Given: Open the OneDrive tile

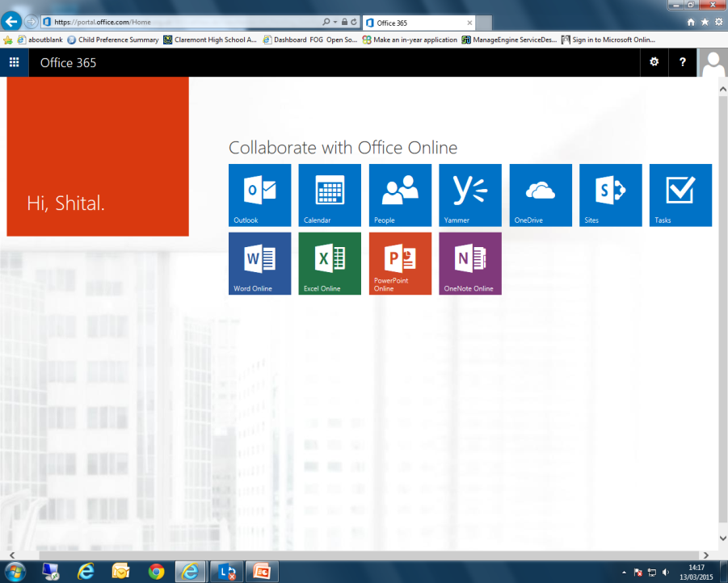Looking at the screenshot, I should pyautogui.click(x=541, y=195).
